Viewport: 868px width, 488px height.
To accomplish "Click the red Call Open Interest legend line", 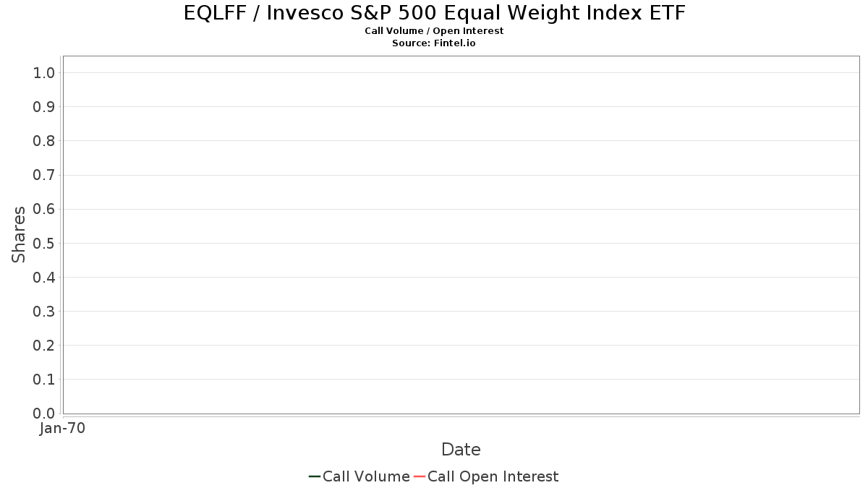I will click(x=420, y=476).
